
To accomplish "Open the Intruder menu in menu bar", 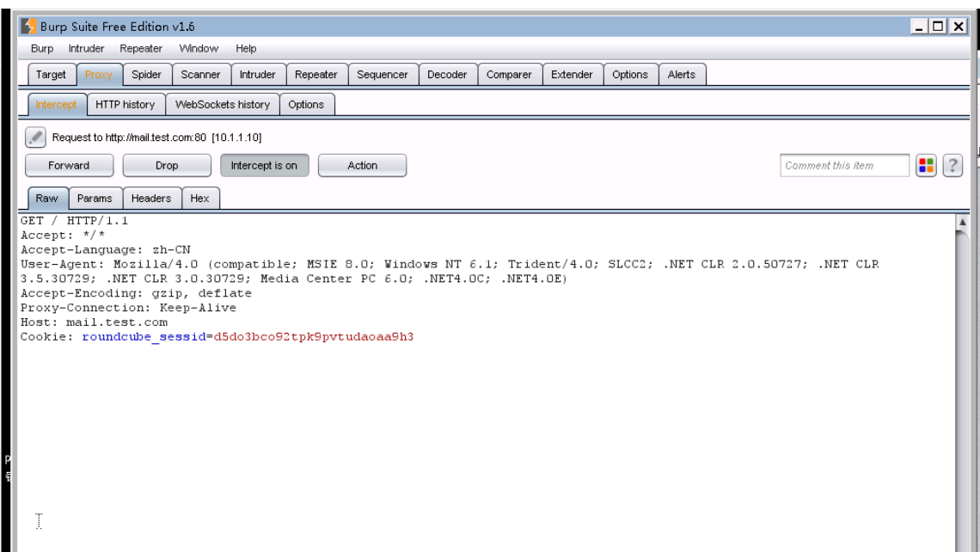I will pos(86,48).
